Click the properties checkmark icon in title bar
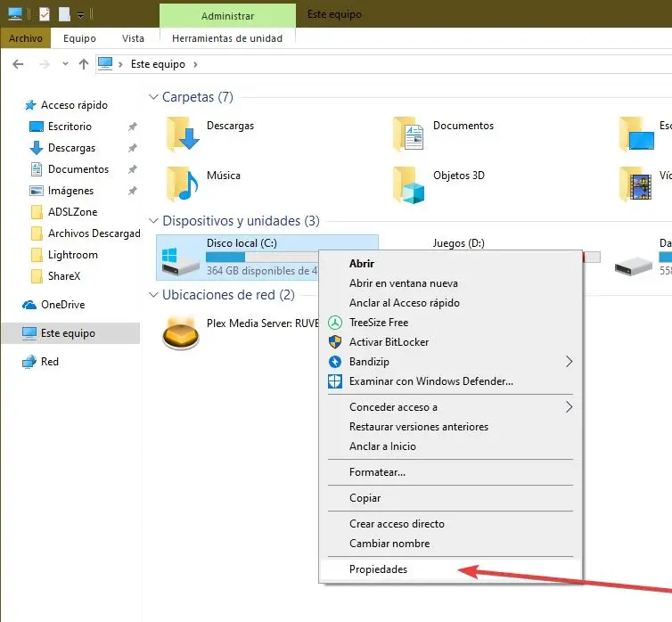Viewport: 672px width, 622px height. [45, 14]
